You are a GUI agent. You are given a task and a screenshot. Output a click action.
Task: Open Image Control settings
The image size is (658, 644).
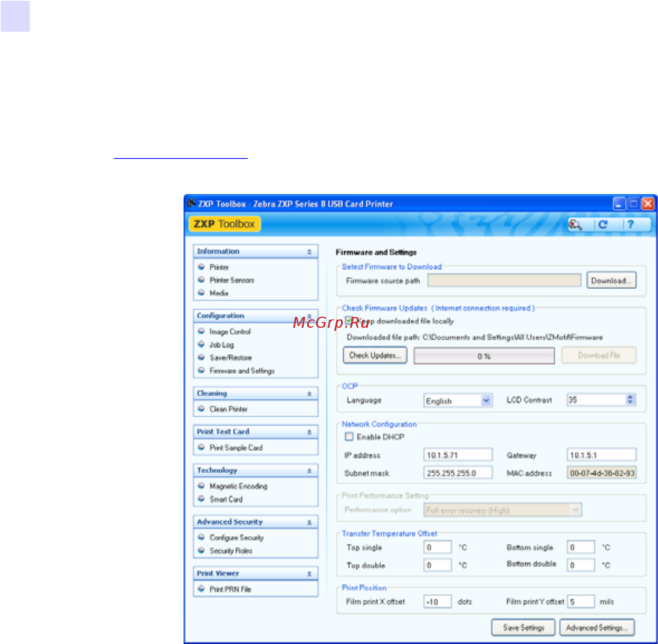click(x=230, y=332)
